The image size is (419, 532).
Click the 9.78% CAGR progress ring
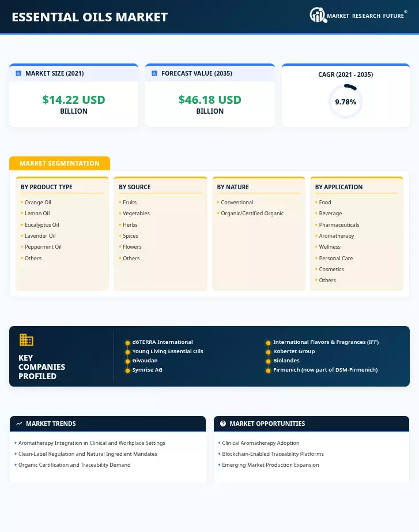tap(345, 102)
